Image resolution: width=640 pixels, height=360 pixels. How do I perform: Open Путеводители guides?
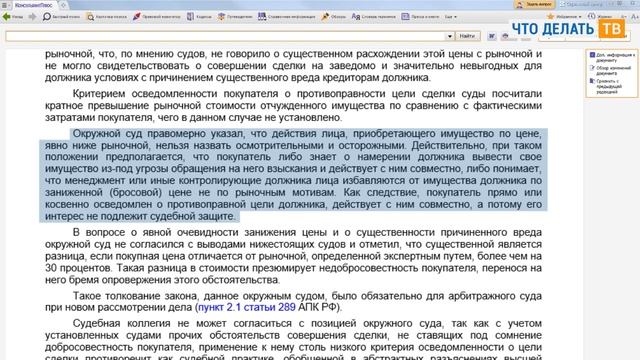[235, 17]
